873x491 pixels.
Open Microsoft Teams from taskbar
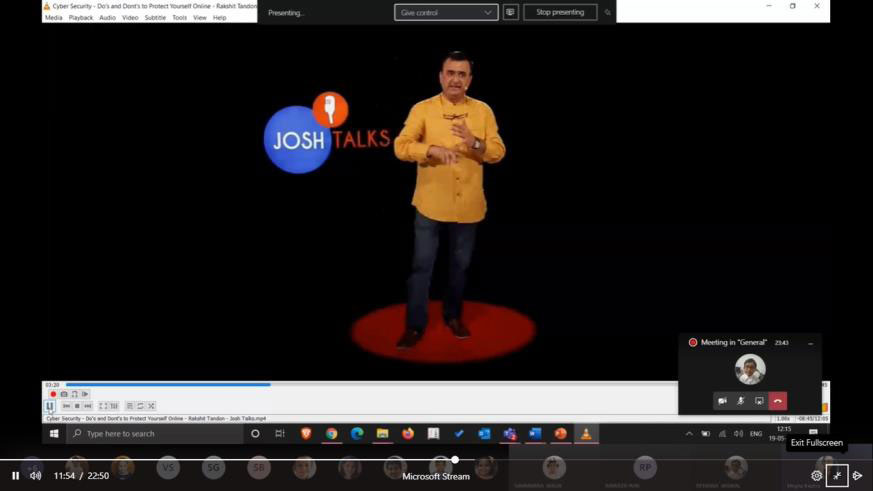[510, 434]
